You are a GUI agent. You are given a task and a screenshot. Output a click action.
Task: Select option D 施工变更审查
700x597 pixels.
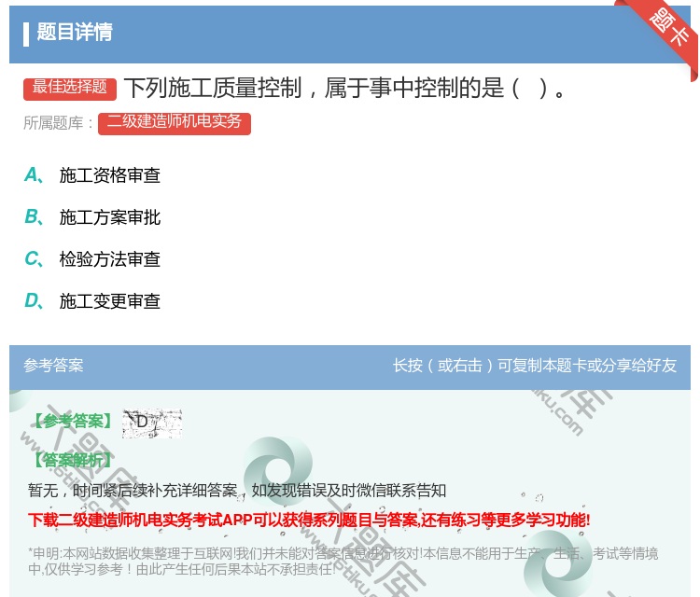tap(92, 301)
